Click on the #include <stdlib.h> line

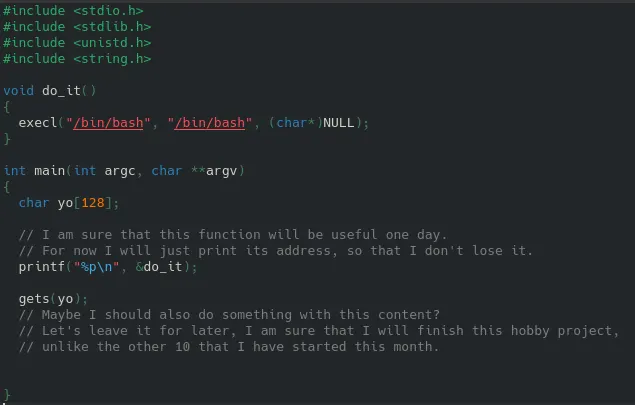77,26
